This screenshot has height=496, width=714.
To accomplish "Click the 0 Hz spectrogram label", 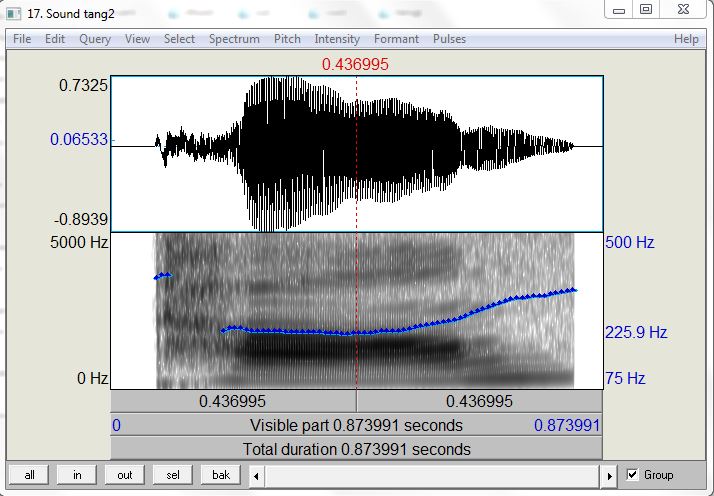I will click(93, 378).
